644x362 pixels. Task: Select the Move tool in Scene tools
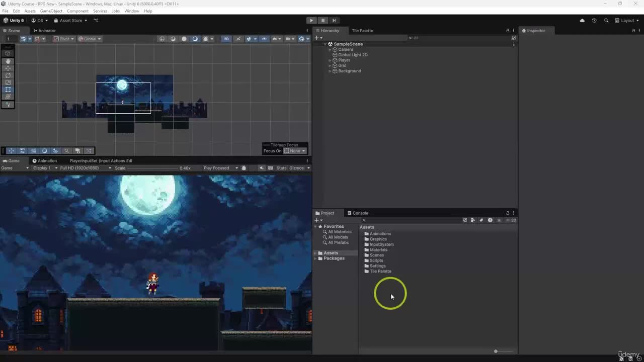pyautogui.click(x=8, y=68)
